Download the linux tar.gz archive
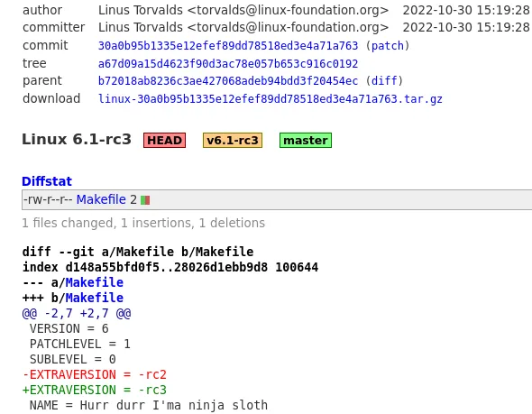 (271, 99)
